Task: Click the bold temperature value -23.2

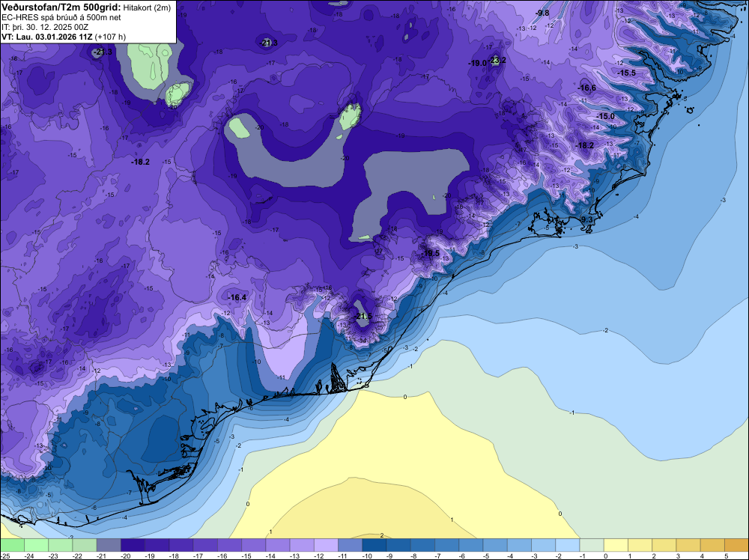Action: tap(497, 60)
